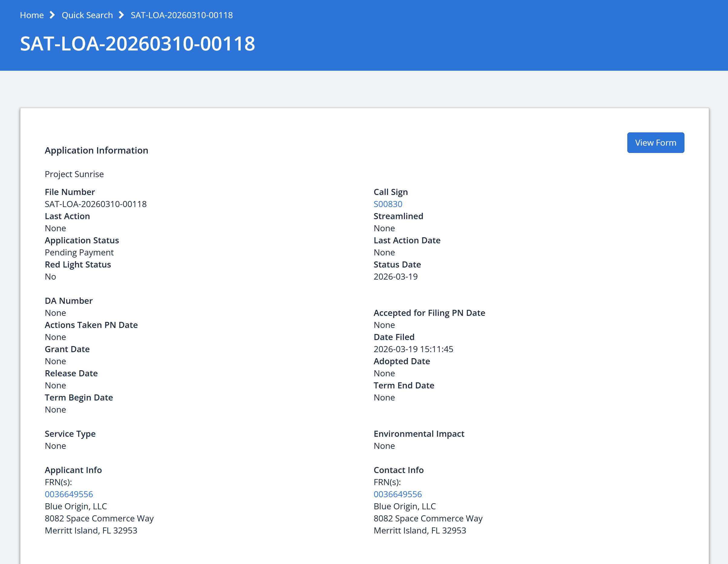
Task: Click the chevron after Quick Search breadcrumb
Action: [x=121, y=15]
